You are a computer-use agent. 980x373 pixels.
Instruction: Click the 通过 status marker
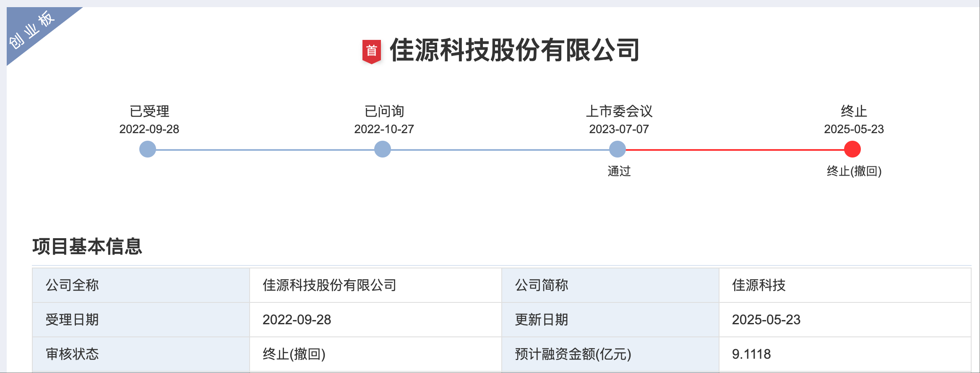click(620, 171)
